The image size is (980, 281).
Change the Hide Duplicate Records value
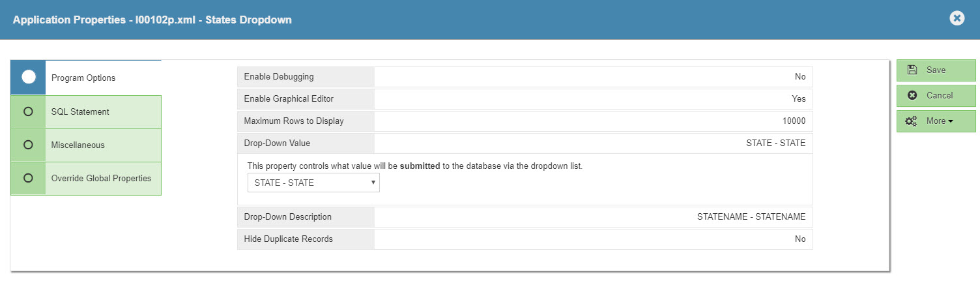coord(800,239)
